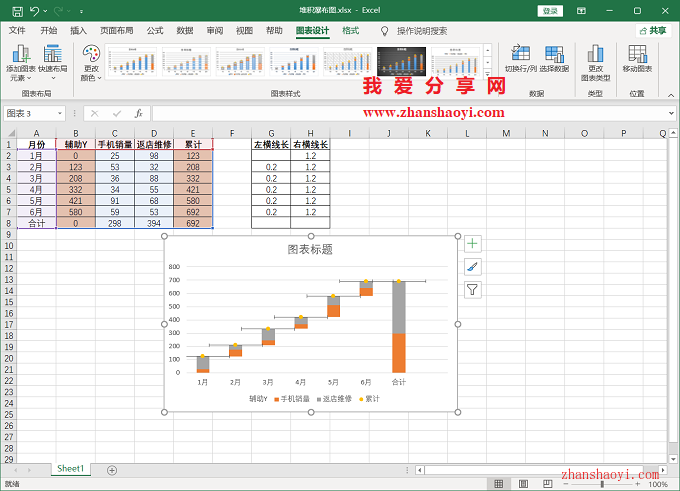Expand the chart styles gallery More arrow
Viewport: 680px width, 491px height.
[487, 74]
